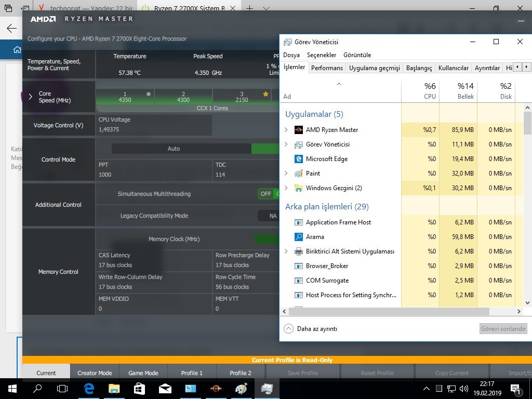This screenshot has height=399, width=532.
Task: Click Task Manager horizontal scrollbar thumb
Action: click(x=389, y=311)
